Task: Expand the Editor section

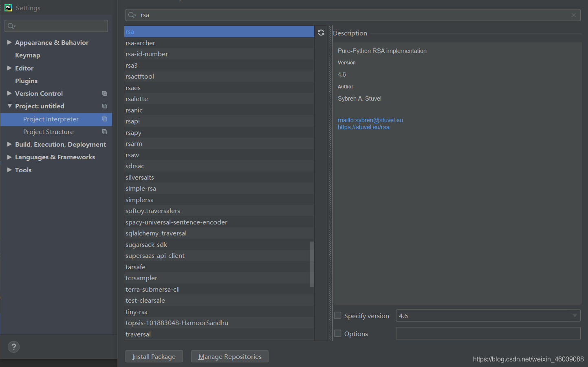Action: click(x=9, y=68)
